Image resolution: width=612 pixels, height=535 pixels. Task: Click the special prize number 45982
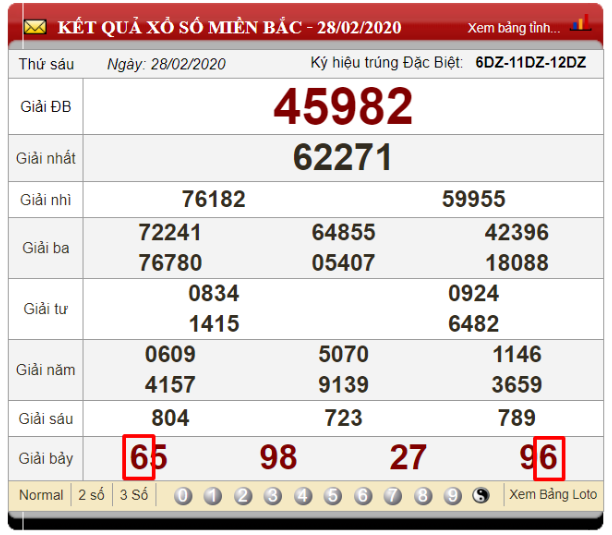coord(343,106)
